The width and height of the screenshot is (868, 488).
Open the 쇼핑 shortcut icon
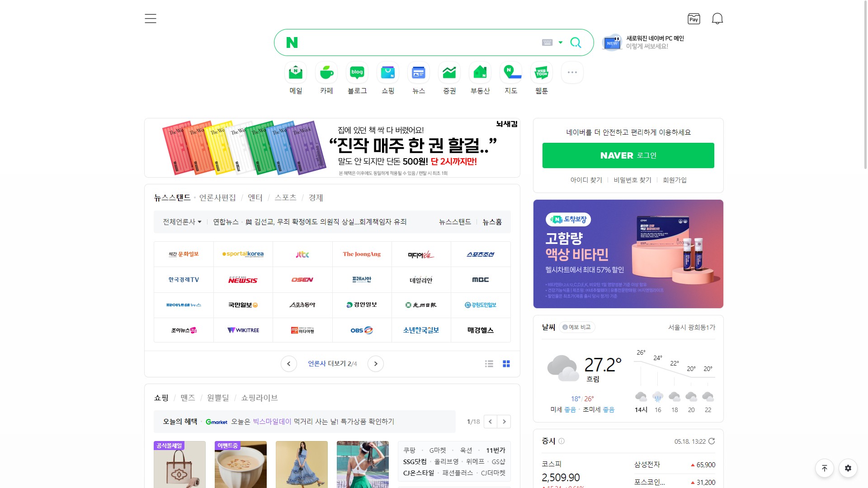click(x=388, y=73)
